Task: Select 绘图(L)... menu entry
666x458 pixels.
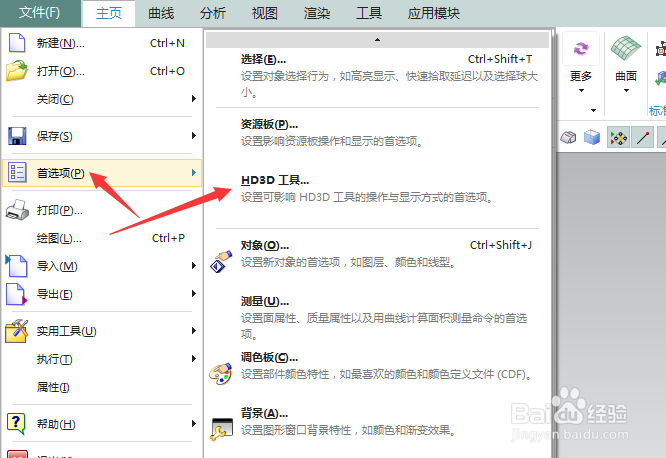Action: coord(102,238)
